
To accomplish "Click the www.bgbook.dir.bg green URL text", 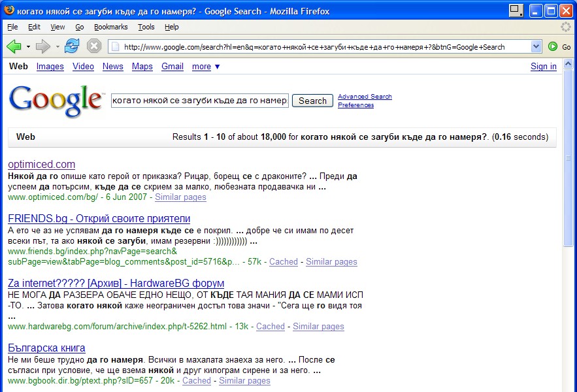I will [80, 381].
